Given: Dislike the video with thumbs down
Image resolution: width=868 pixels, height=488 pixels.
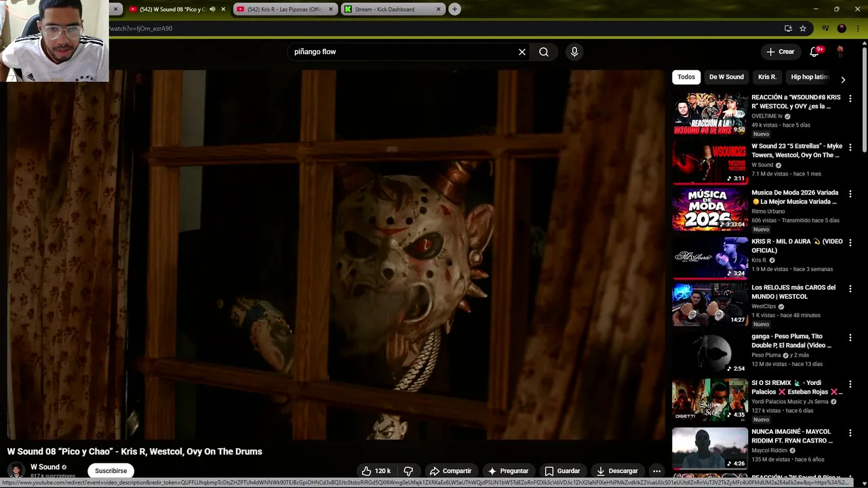Looking at the screenshot, I should coord(408,471).
